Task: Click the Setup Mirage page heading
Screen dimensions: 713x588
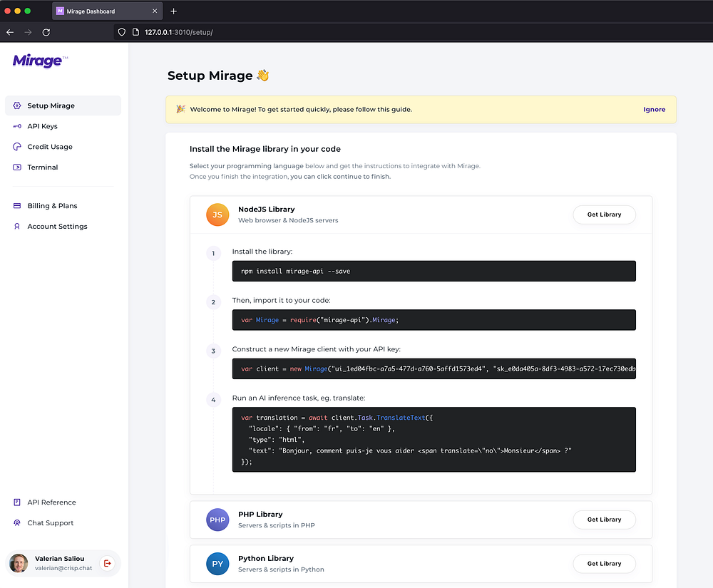Action: [x=218, y=76]
